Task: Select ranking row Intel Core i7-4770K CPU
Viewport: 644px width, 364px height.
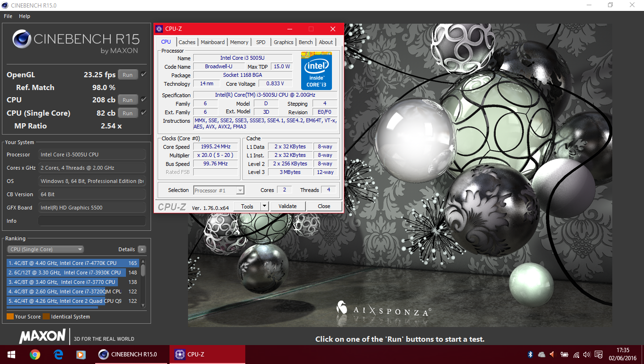Action: [73, 263]
